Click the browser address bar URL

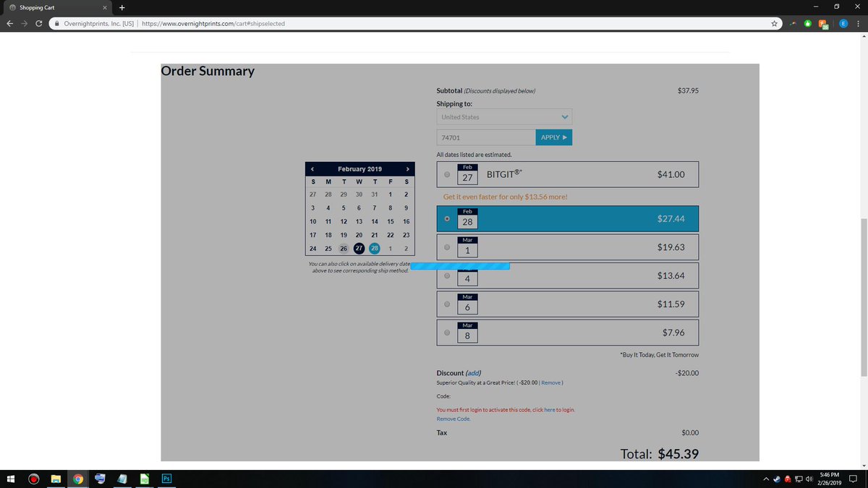click(213, 23)
